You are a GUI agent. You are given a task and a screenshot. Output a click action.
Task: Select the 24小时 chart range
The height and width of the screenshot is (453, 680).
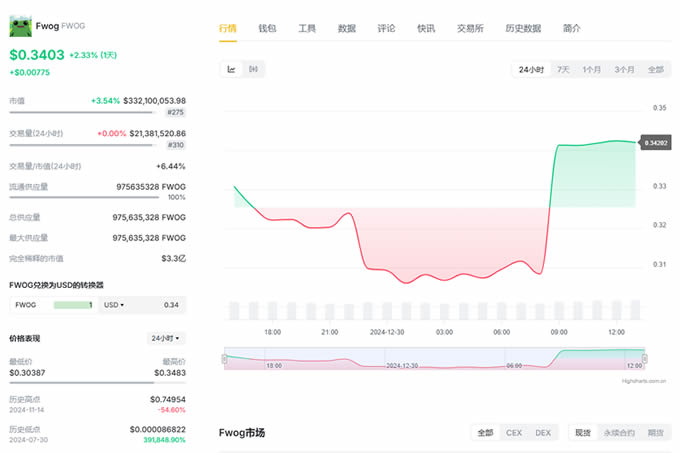pyautogui.click(x=531, y=70)
